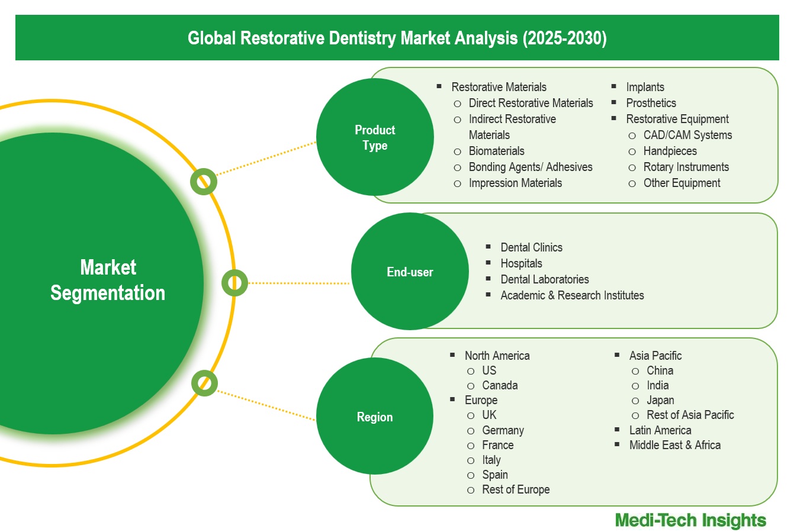The height and width of the screenshot is (532, 794).
Task: Click 'Restorative Materials' list item
Action: tap(499, 87)
